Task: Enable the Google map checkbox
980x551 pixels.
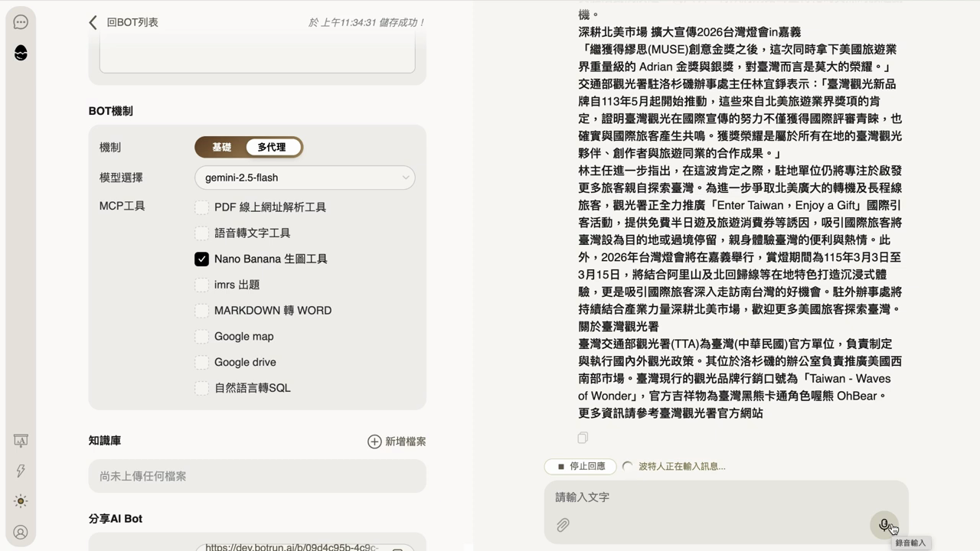Action: 201,337
